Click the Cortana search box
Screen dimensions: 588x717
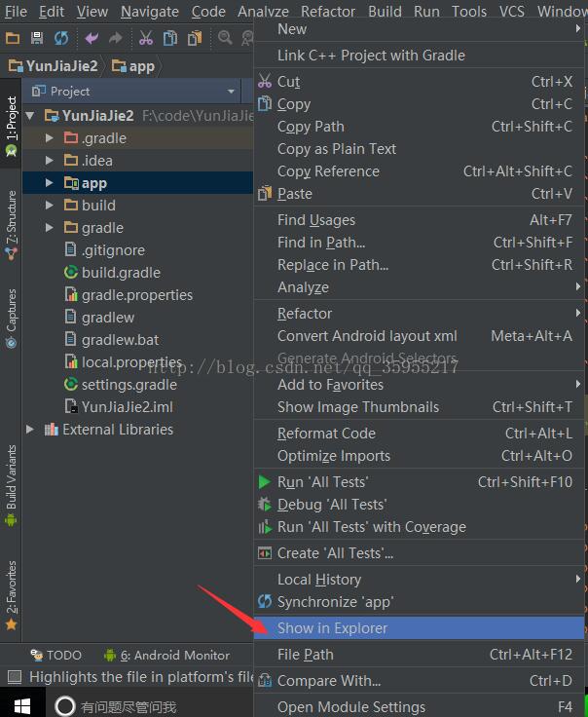click(150, 705)
